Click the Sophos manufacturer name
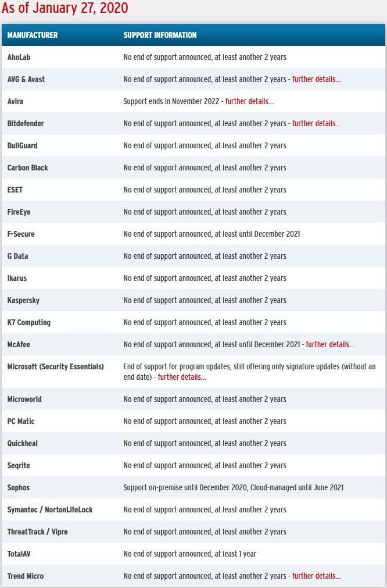The width and height of the screenshot is (387, 588). click(19, 487)
